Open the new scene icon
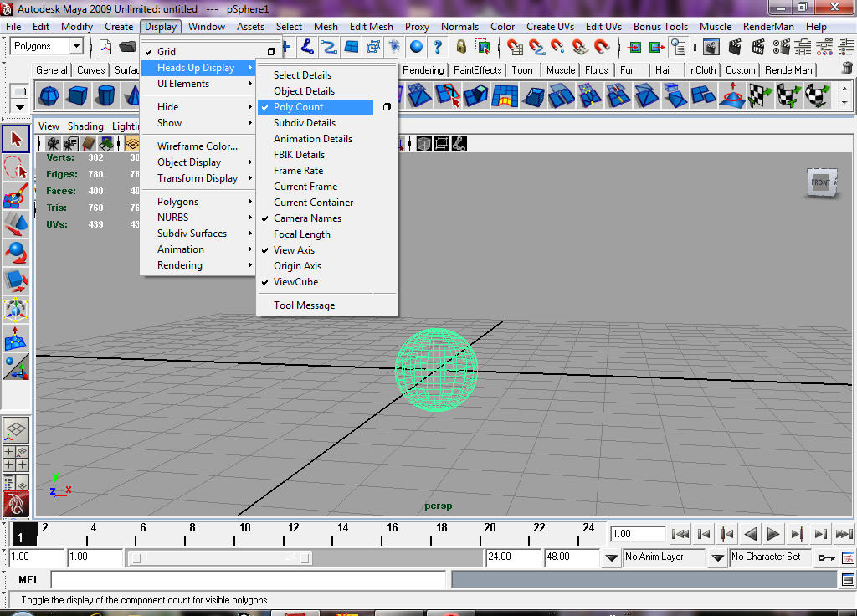This screenshot has width=857, height=616. pos(105,47)
